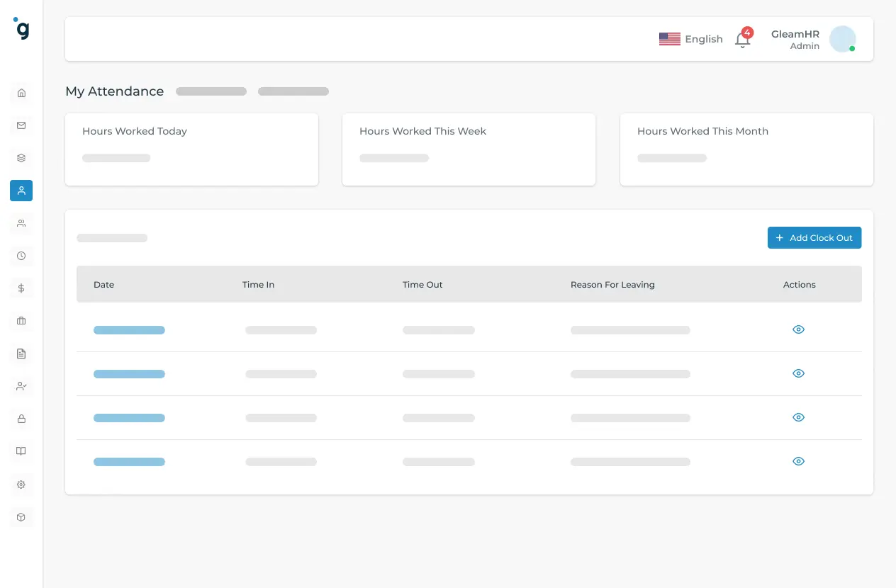Open the mail envelope icon in sidebar
Screen dimensions: 896x588
click(x=21, y=125)
